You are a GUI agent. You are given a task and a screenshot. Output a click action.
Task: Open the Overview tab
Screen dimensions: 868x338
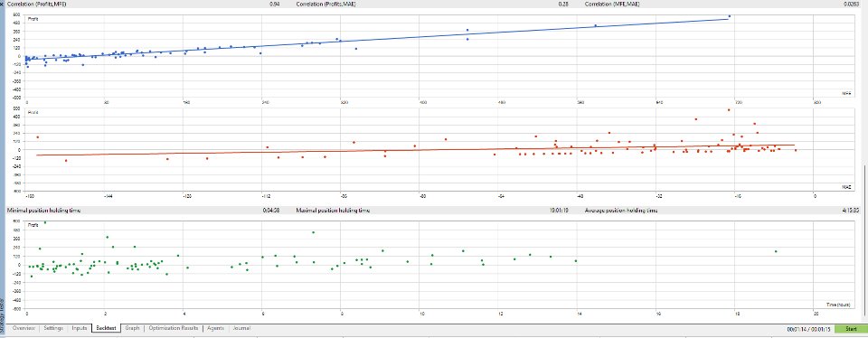click(x=24, y=328)
